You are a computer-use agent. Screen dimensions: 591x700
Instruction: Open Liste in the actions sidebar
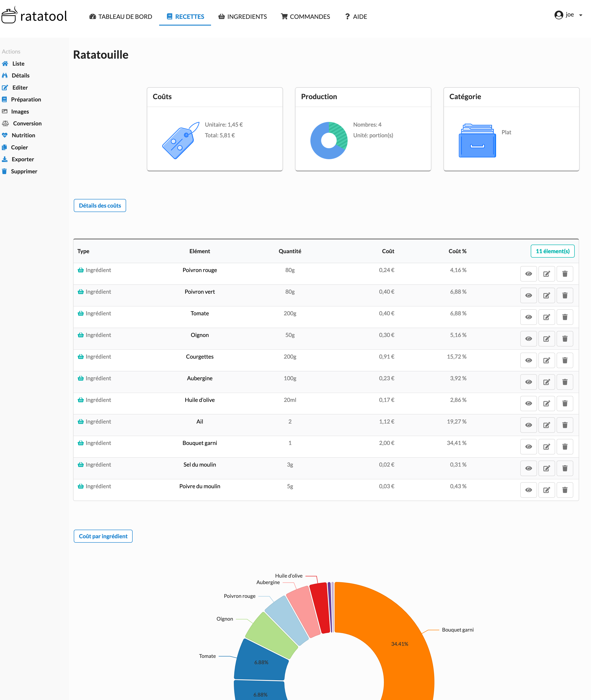click(13, 64)
